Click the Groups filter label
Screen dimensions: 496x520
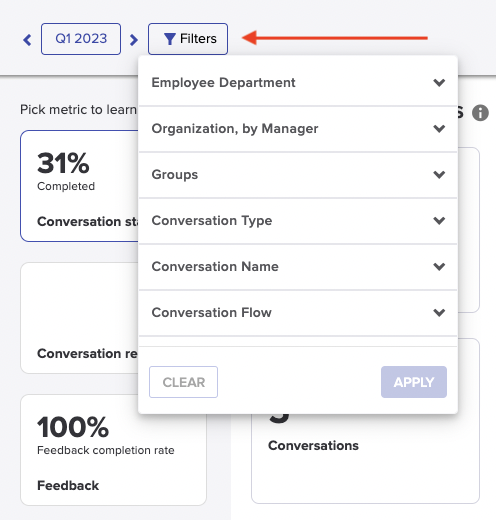175,174
